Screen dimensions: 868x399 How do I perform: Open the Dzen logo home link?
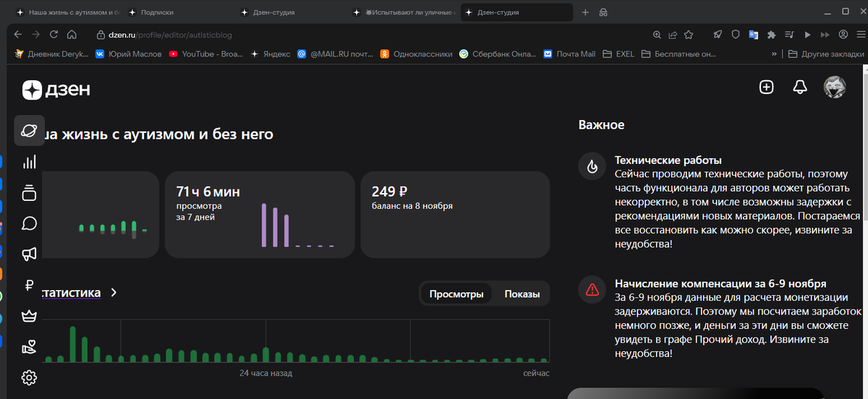(x=56, y=90)
